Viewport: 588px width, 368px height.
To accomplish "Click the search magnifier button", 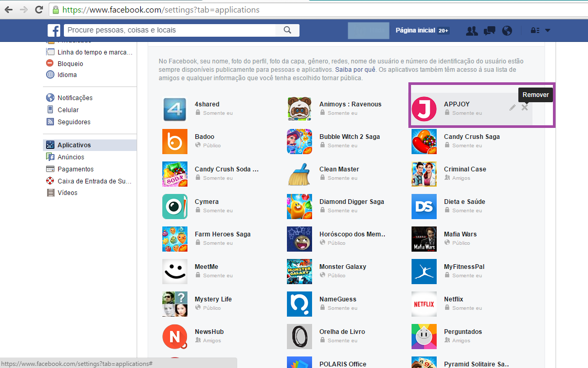I will [x=287, y=30].
